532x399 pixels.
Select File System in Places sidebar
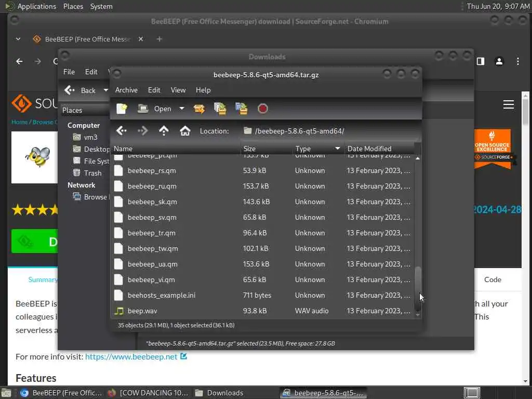(x=91, y=161)
